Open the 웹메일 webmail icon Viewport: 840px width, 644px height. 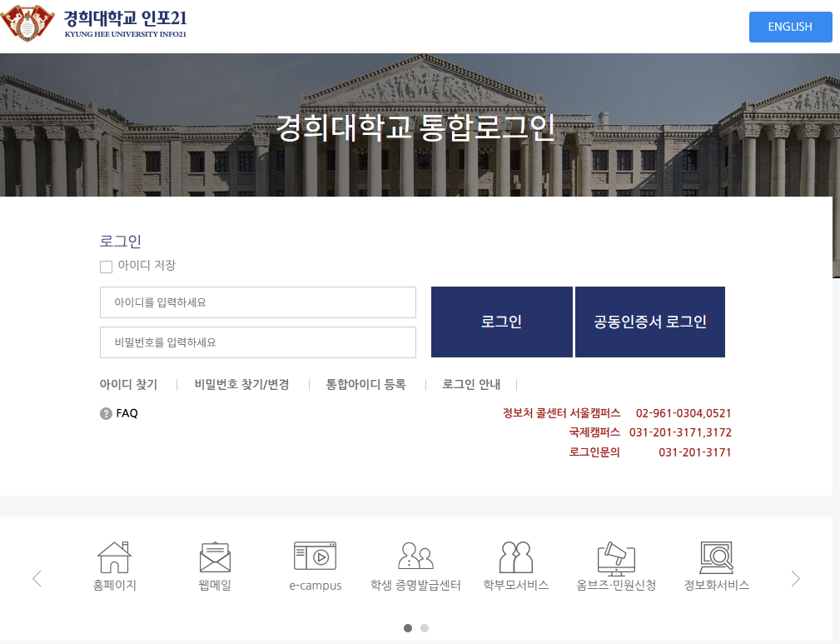point(214,557)
